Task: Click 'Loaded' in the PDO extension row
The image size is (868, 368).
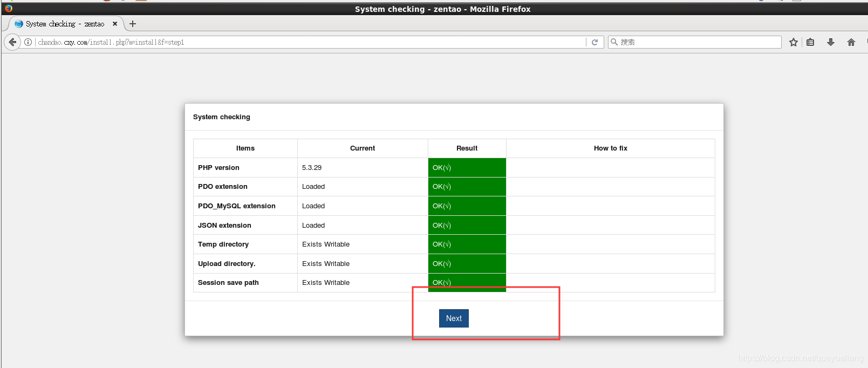Action: click(x=313, y=187)
